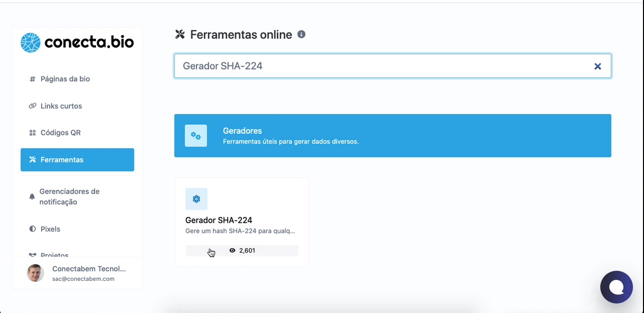
Task: Click the info icon beside Ferramentas online
Action: pyautogui.click(x=301, y=34)
